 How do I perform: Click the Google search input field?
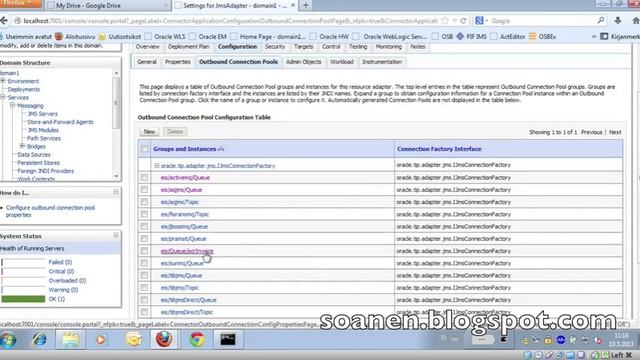tap(543, 21)
